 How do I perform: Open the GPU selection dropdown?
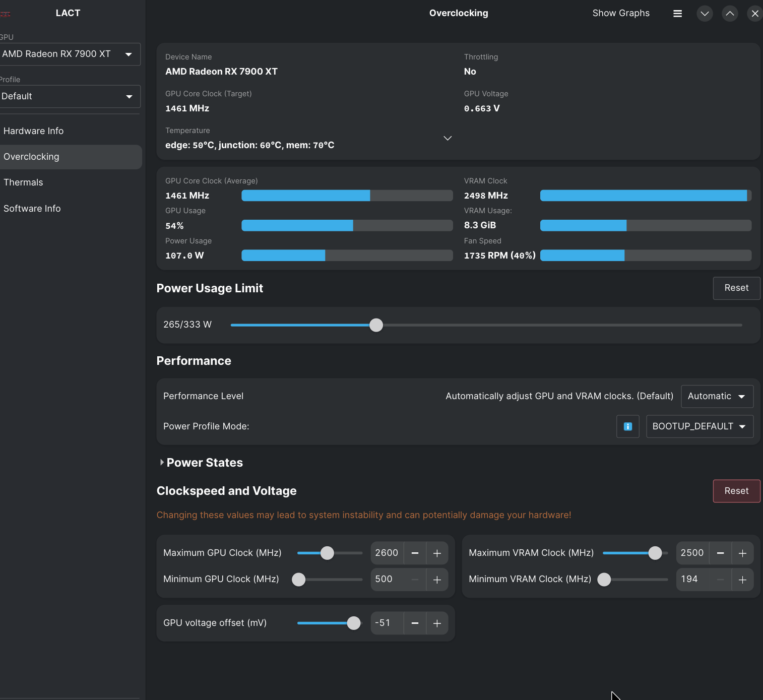click(70, 54)
